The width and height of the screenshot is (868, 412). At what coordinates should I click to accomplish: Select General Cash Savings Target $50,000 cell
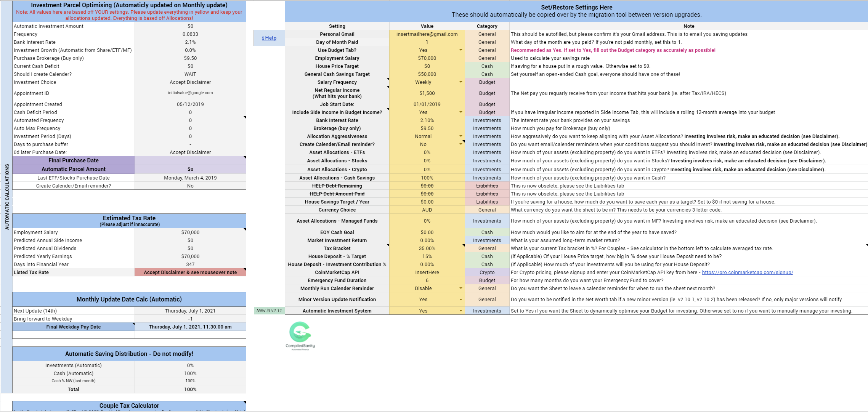pos(427,74)
